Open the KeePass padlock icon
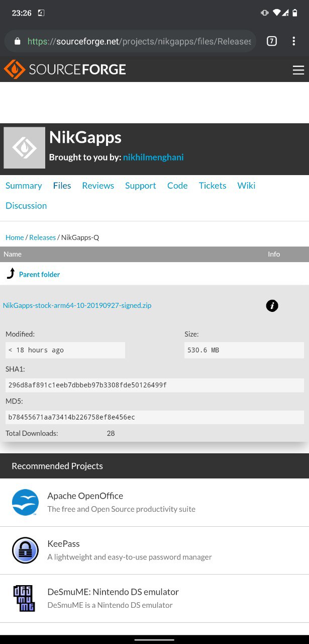The image size is (309, 644). click(x=25, y=550)
